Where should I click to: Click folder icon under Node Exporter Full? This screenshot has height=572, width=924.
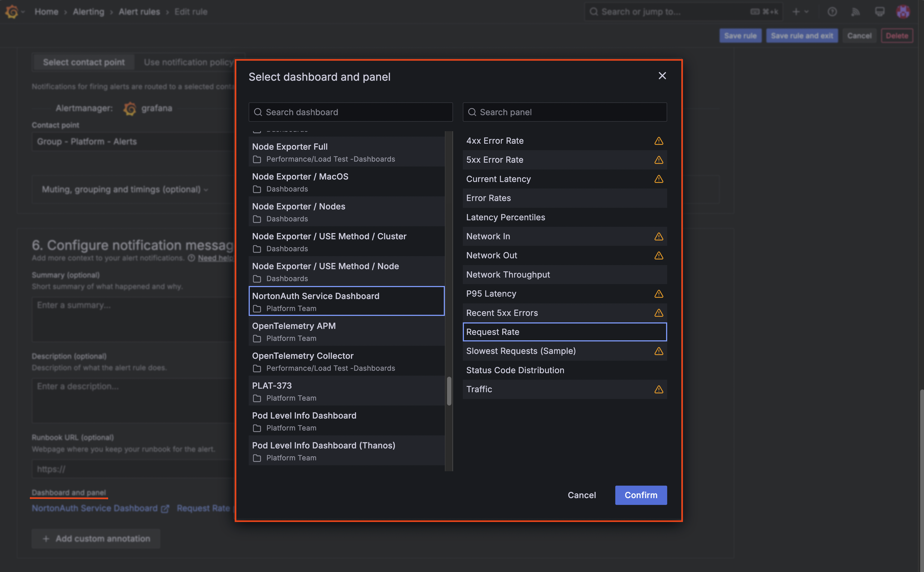point(257,159)
